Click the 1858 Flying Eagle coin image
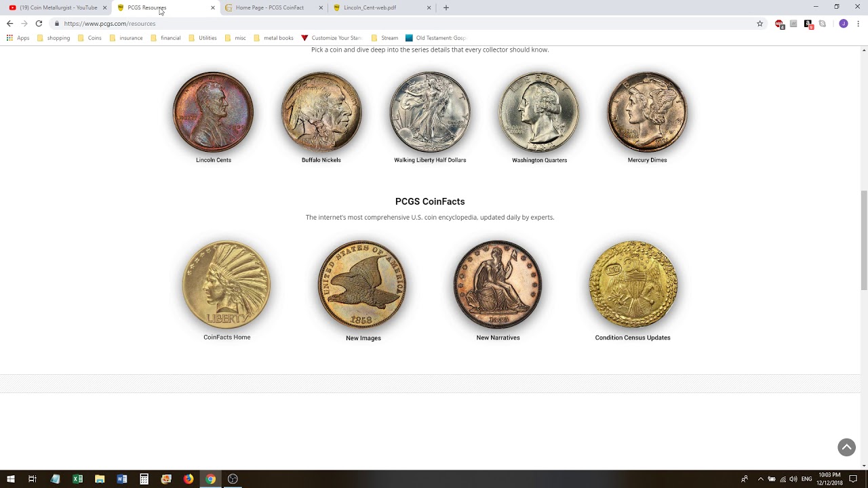Viewport: 868px width, 488px height. (x=362, y=285)
